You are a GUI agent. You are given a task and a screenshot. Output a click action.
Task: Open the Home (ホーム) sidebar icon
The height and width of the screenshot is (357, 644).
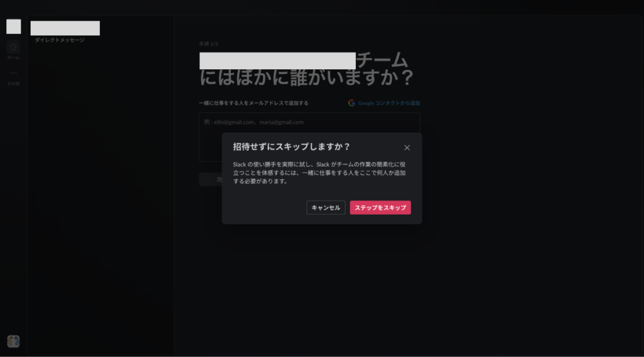pyautogui.click(x=13, y=47)
